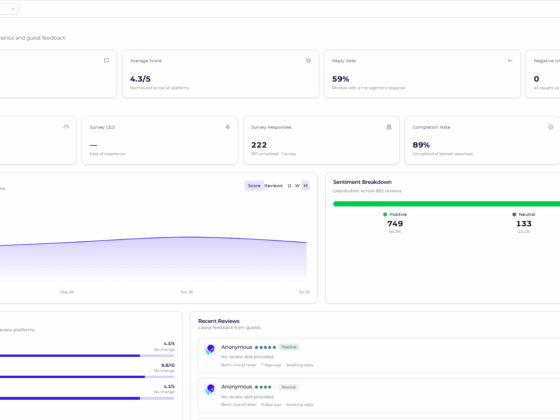
Task: Select the W weekly chart interval
Action: [297, 186]
